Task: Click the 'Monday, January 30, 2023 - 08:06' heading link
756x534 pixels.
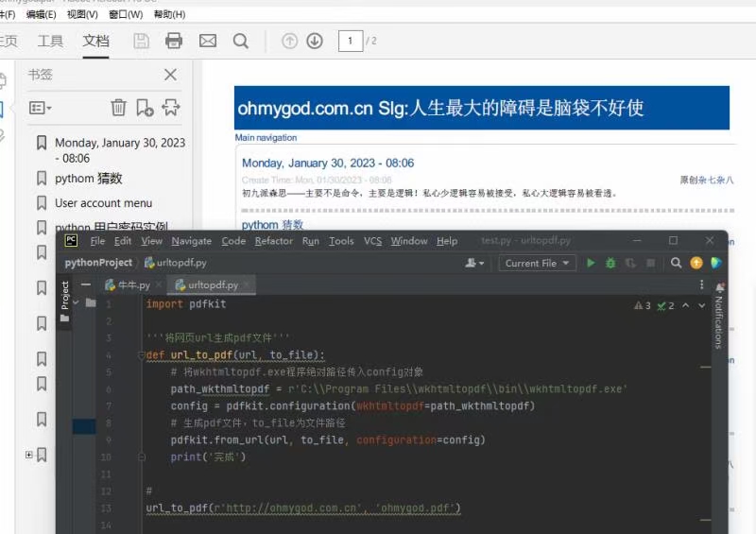Action: [328, 164]
